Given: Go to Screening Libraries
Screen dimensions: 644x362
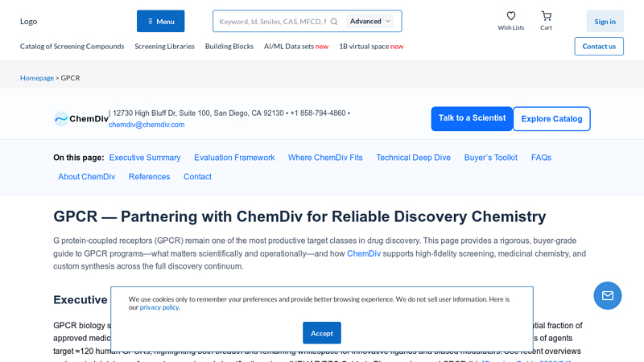Looking at the screenshot, I should coord(165,47).
